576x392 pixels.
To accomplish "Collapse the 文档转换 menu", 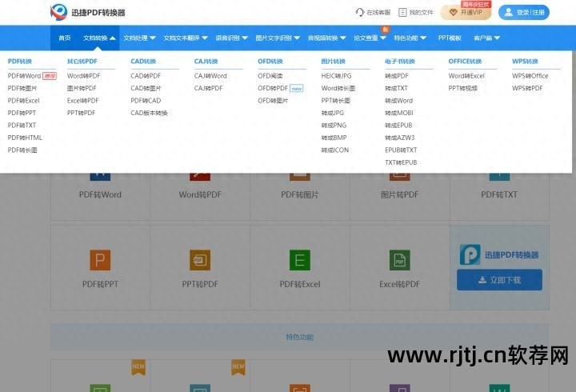I will (99, 38).
